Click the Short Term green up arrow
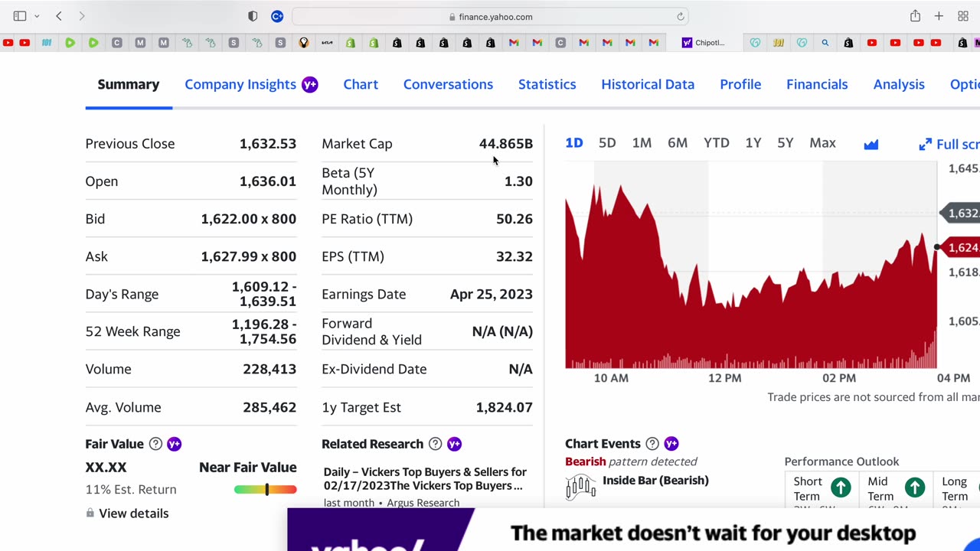The image size is (980, 551). [x=841, y=487]
